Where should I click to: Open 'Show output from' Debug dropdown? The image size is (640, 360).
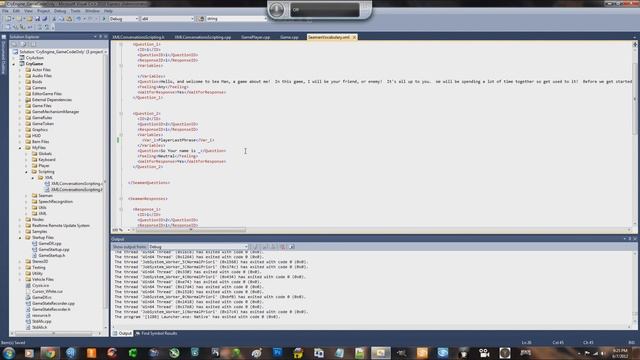(x=198, y=247)
